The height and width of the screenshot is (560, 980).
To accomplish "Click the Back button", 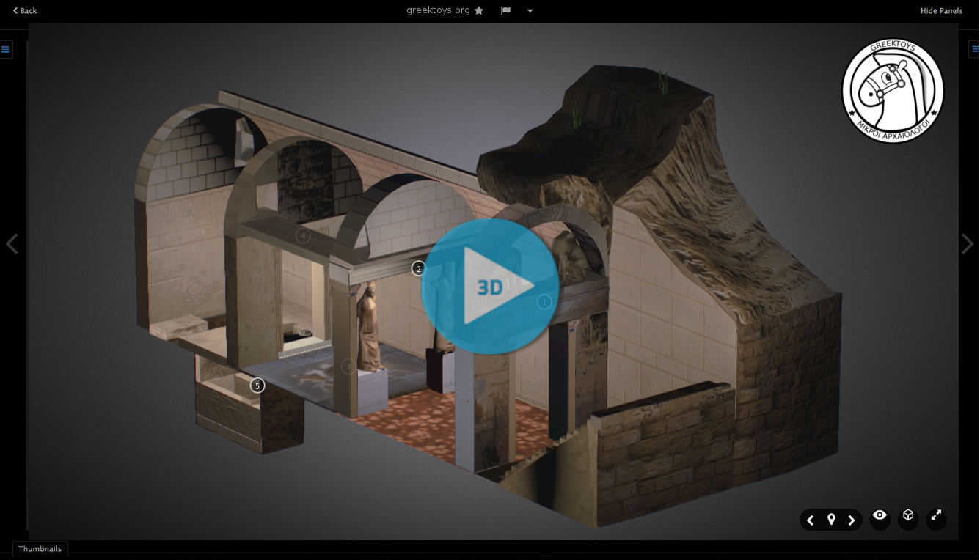I will 25,10.
